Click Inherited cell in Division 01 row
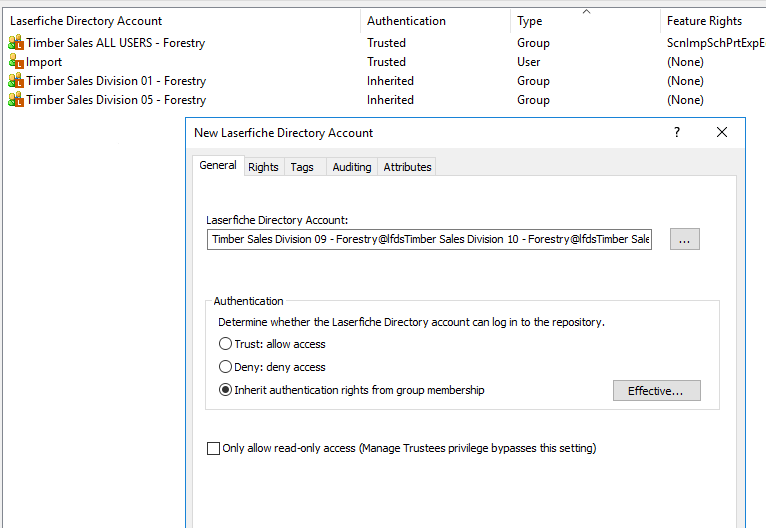Image resolution: width=766 pixels, height=528 pixels. [390, 81]
